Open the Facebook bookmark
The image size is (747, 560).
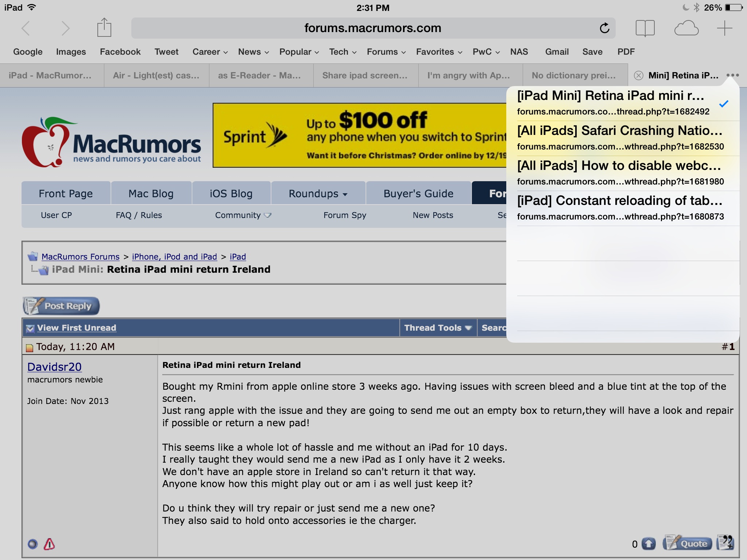120,52
